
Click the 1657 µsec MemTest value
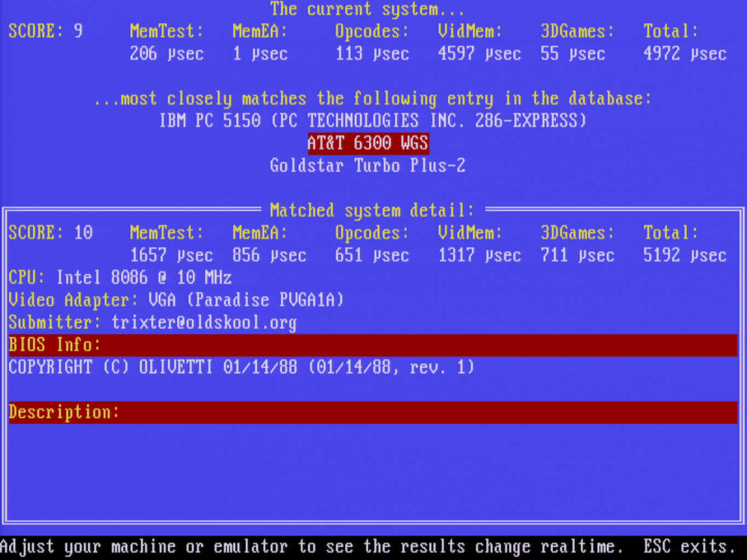(x=171, y=255)
